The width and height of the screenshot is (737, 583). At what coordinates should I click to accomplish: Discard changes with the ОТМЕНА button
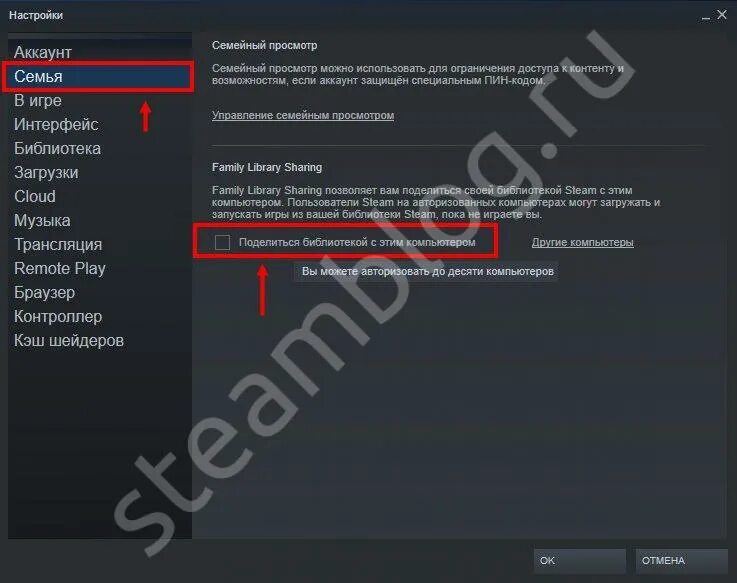coord(681,561)
